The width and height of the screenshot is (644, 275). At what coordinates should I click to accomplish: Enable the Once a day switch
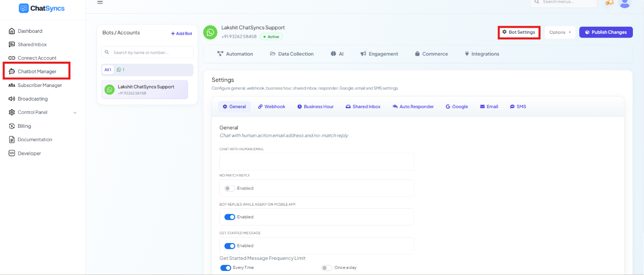[327, 267]
